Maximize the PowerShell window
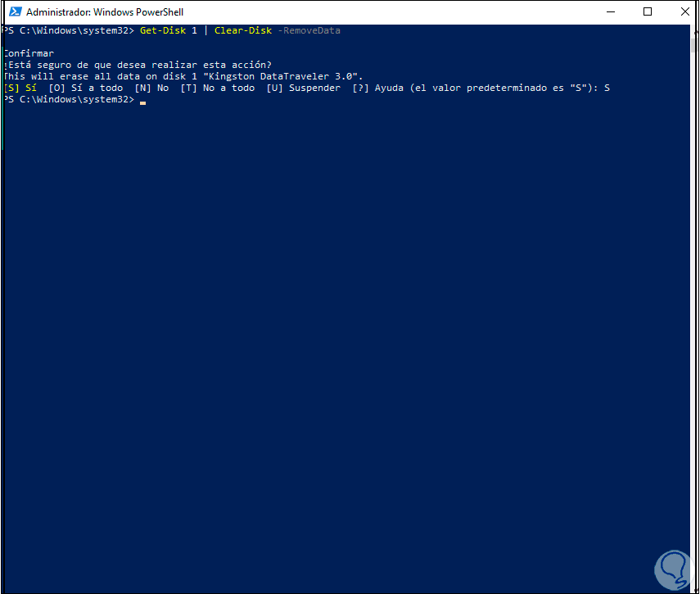The height and width of the screenshot is (594, 700). (x=648, y=12)
